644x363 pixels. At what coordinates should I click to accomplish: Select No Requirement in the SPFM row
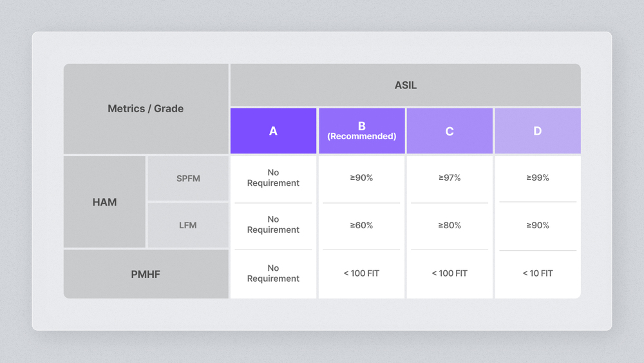click(273, 178)
